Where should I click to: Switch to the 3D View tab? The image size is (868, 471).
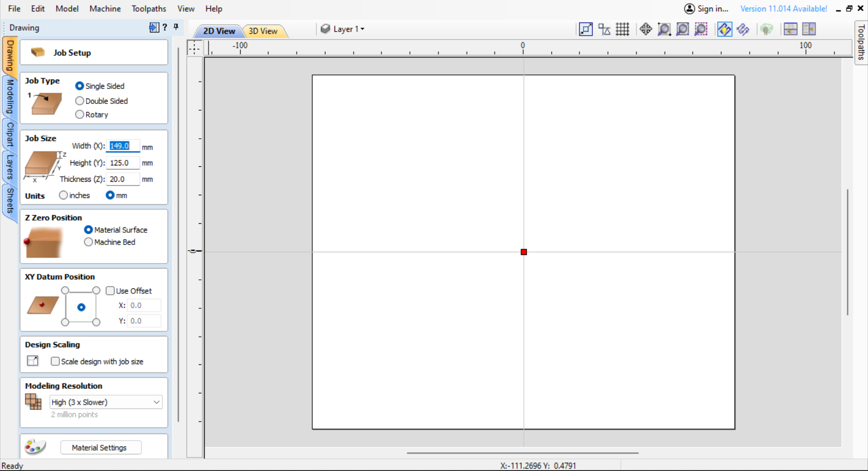pyautogui.click(x=263, y=31)
